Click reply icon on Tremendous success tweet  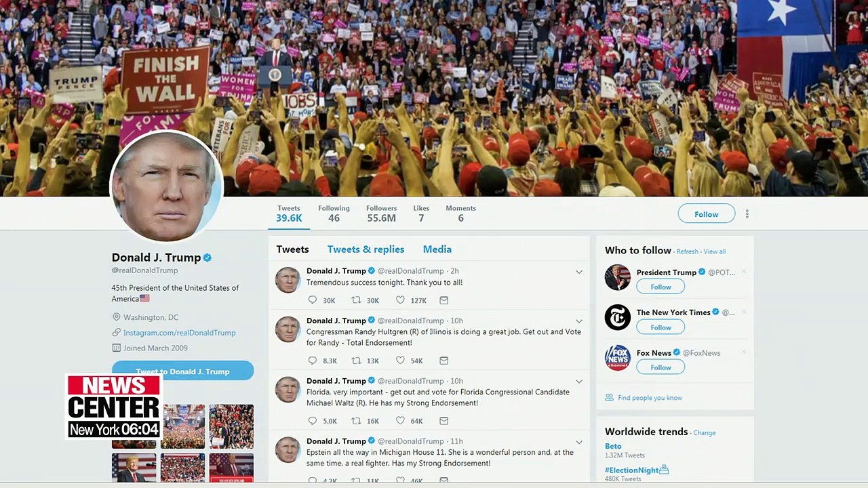[x=312, y=300]
